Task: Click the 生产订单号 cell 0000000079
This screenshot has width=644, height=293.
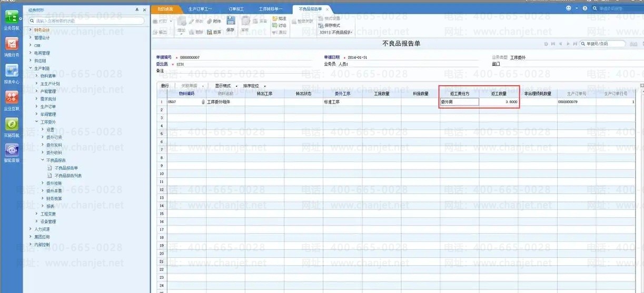Action: pyautogui.click(x=577, y=102)
